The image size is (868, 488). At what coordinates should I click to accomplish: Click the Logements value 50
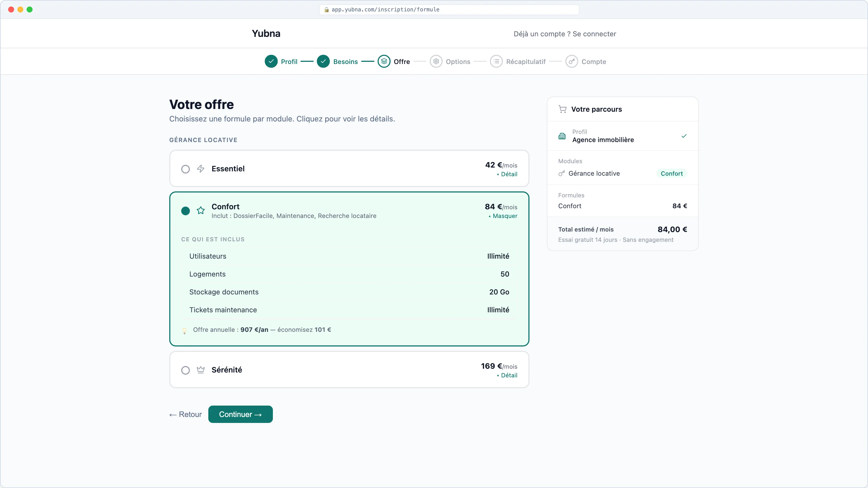[x=505, y=274]
